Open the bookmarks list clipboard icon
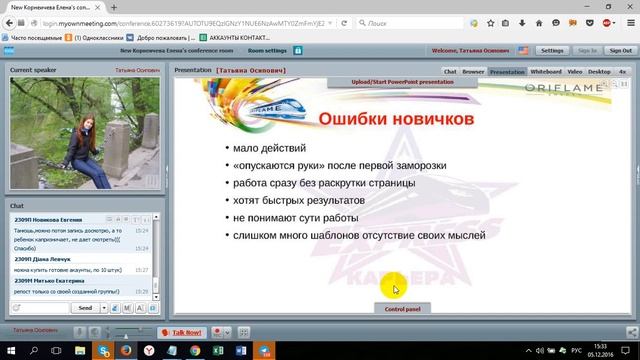Image resolution: width=640 pixels, height=360 pixels. pos(505,23)
